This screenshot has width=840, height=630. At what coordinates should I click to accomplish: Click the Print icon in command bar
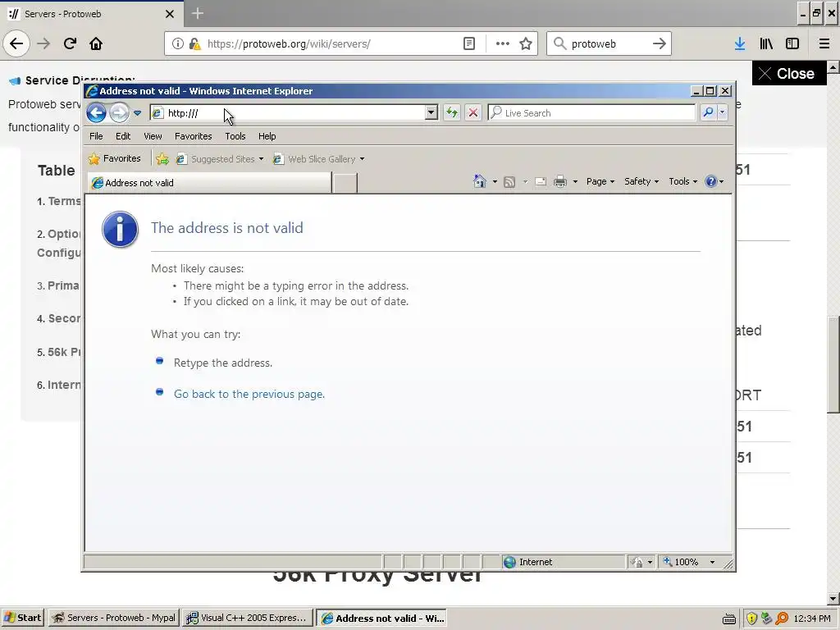click(x=559, y=181)
